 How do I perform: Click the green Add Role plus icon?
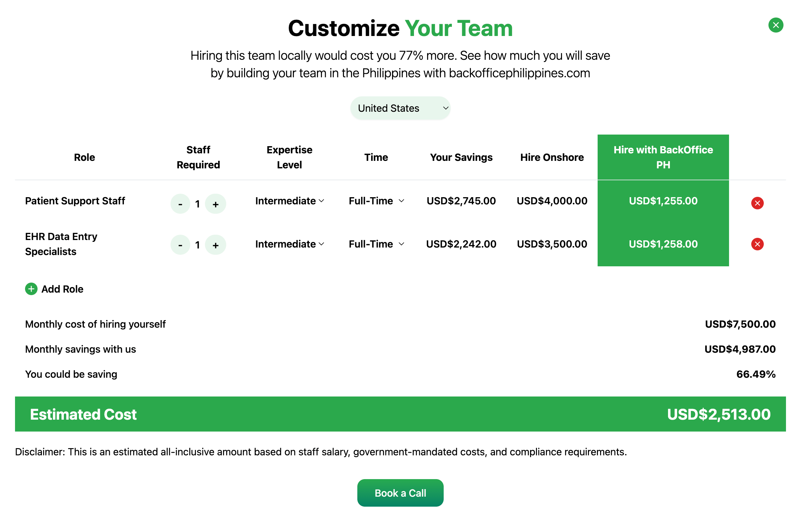tap(31, 289)
